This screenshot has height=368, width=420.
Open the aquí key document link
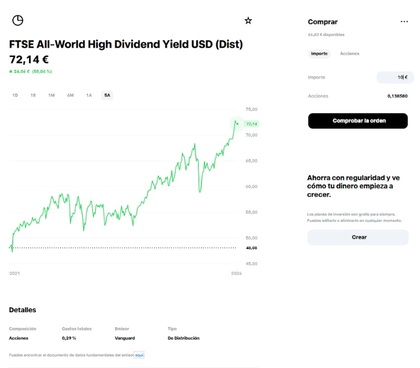tap(139, 355)
